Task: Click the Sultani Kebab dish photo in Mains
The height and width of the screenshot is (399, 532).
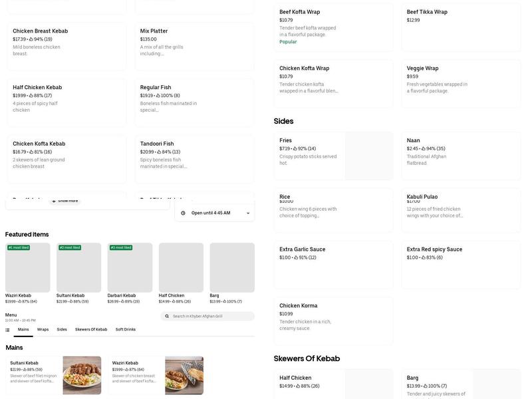Action: click(82, 375)
